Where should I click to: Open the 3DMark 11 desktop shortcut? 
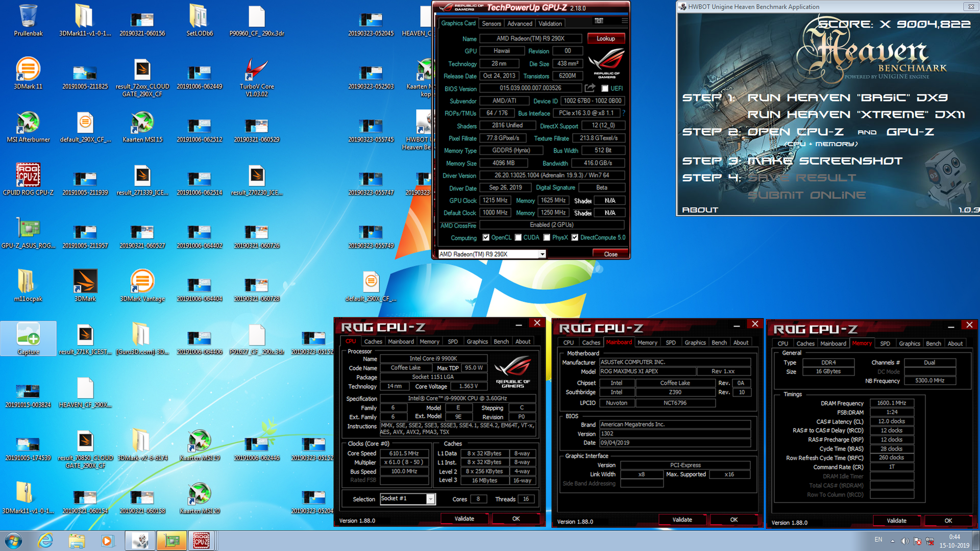tap(28, 73)
